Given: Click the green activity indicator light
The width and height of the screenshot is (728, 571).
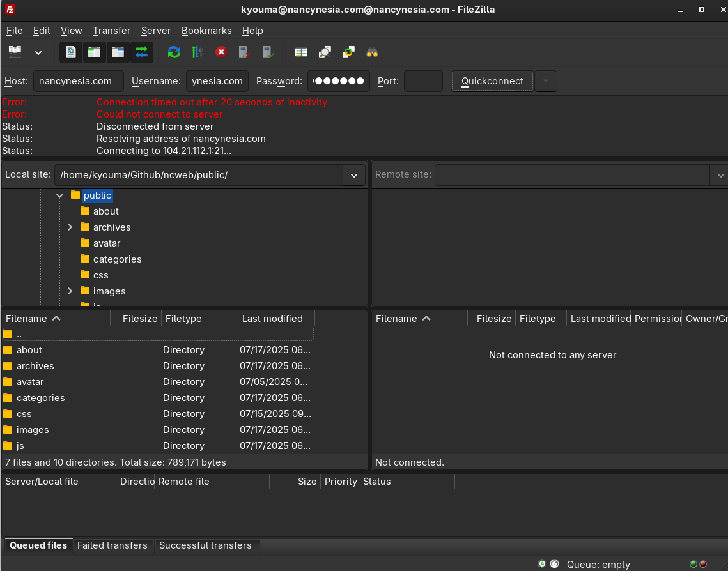Looking at the screenshot, I should (693, 565).
